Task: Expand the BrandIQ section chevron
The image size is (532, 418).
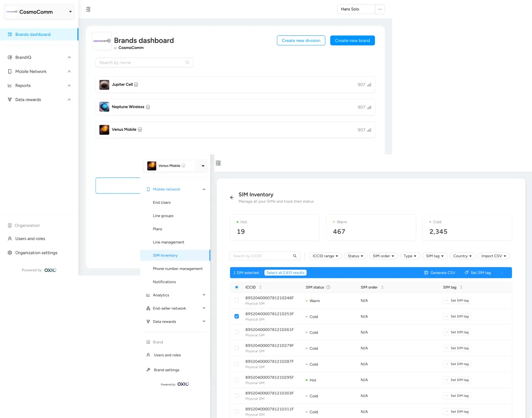Action: pos(69,57)
